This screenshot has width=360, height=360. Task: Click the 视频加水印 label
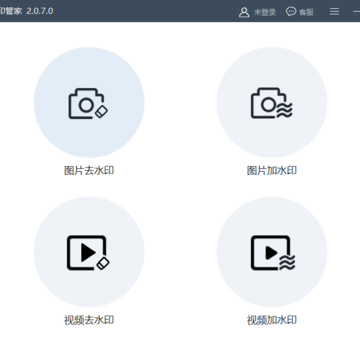click(272, 320)
